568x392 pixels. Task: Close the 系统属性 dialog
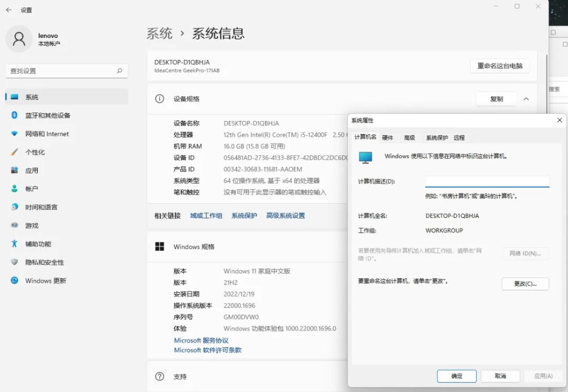point(559,120)
